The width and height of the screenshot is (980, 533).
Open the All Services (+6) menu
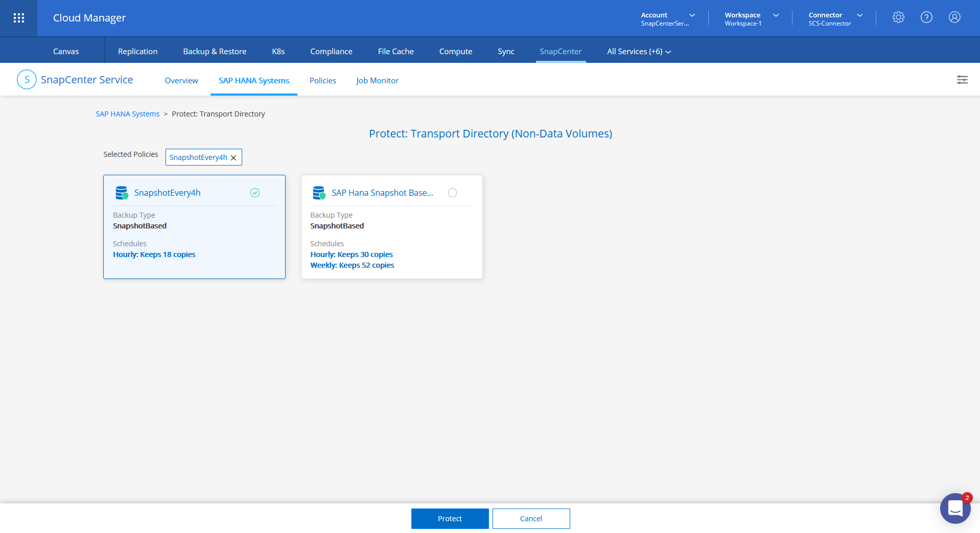tap(639, 52)
